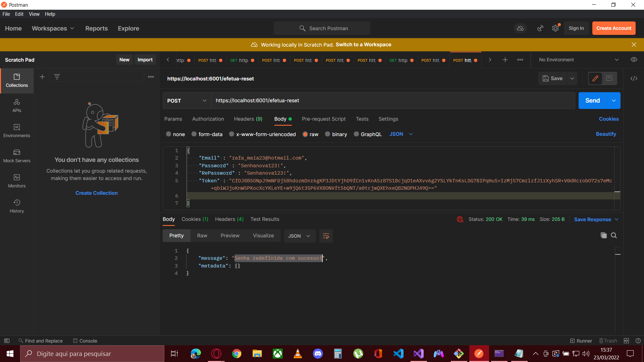The height and width of the screenshot is (362, 644).
Task: Switch to the Params tab
Action: coord(173,119)
